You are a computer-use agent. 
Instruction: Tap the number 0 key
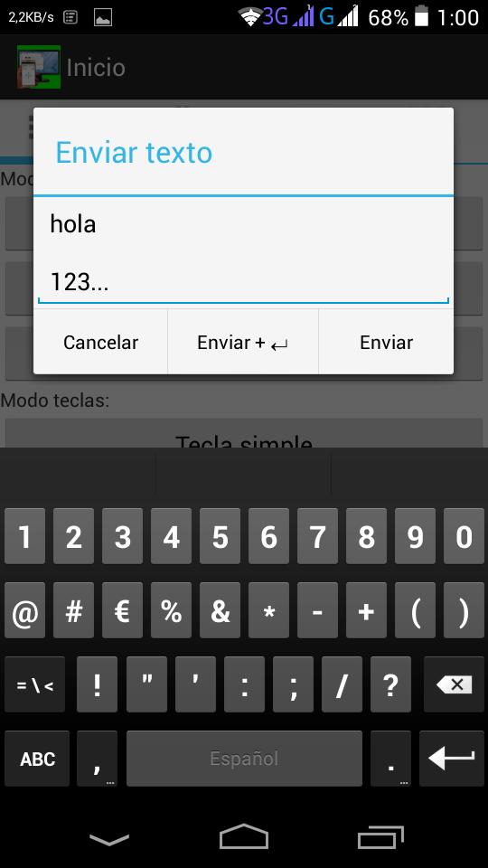[x=464, y=536]
